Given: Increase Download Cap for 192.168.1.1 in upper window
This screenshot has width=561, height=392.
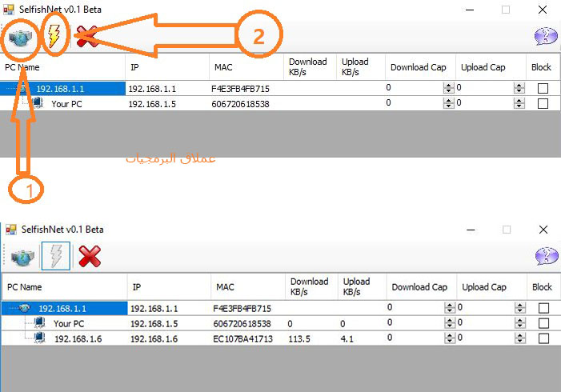Looking at the screenshot, I should click(448, 85).
